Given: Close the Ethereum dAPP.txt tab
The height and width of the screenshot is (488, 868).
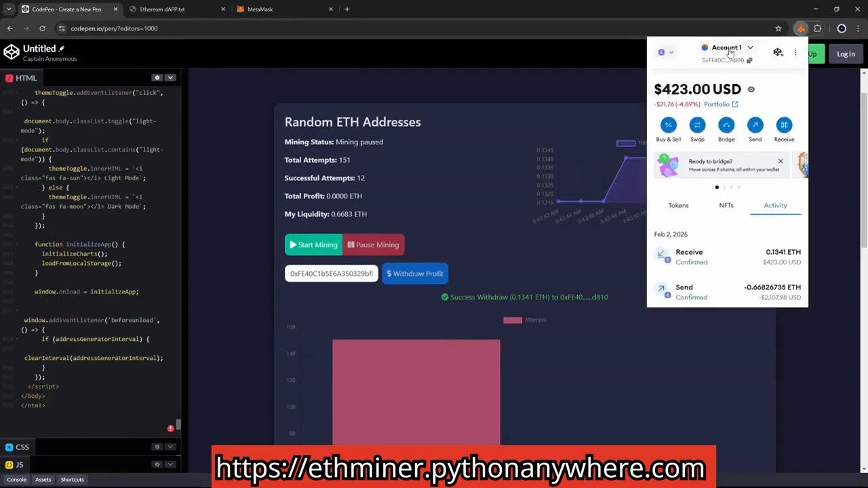Looking at the screenshot, I should 223,9.
